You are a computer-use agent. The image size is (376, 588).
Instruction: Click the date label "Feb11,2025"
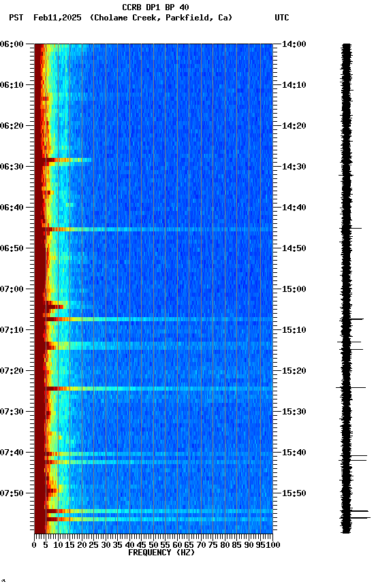click(x=57, y=18)
